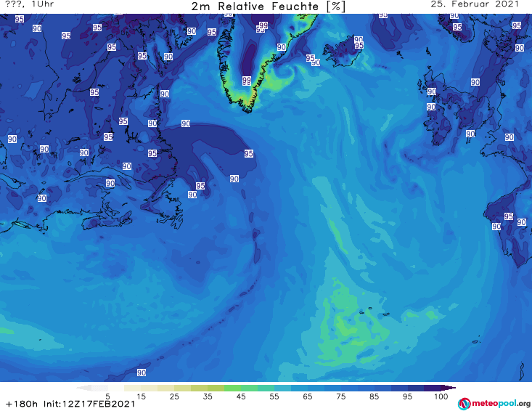
Task: Click the '25' value on the color scale
Action: pyautogui.click(x=174, y=396)
